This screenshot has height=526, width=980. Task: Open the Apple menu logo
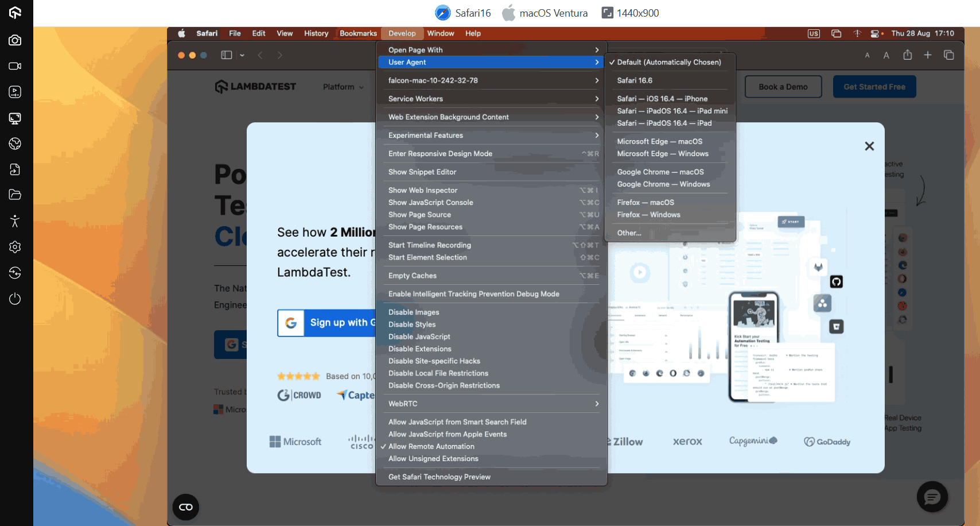(181, 33)
